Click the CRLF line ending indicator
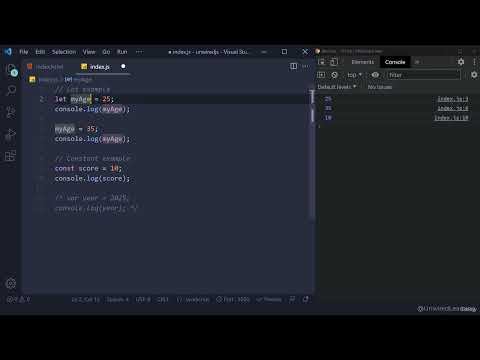The image size is (480, 360). tap(163, 299)
